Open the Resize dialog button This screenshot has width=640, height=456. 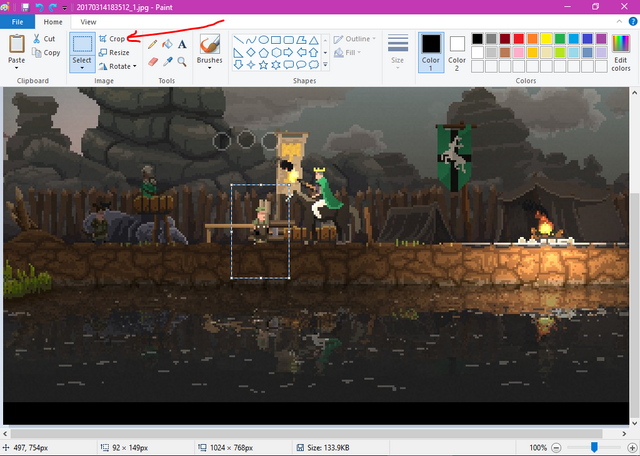click(x=114, y=53)
